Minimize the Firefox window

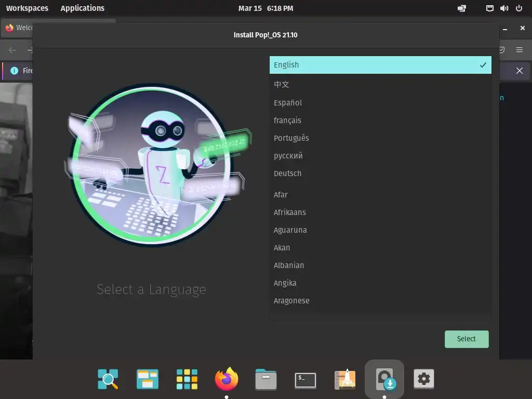(505, 29)
